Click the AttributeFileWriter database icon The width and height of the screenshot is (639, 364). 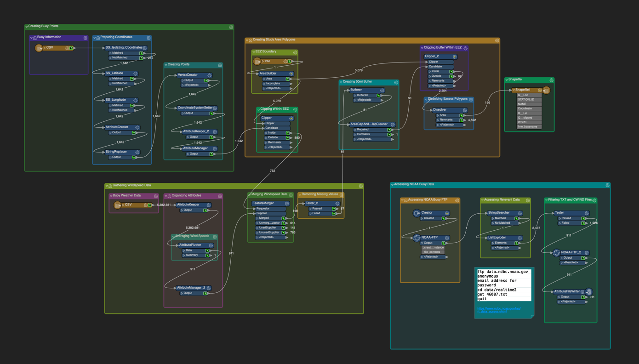point(589,292)
